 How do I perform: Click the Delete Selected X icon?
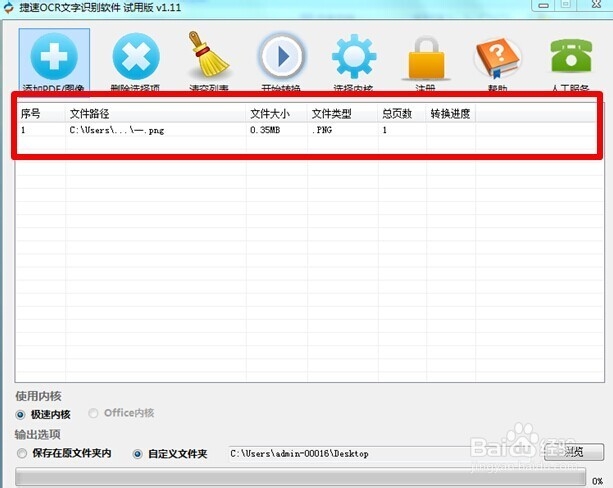(136, 56)
